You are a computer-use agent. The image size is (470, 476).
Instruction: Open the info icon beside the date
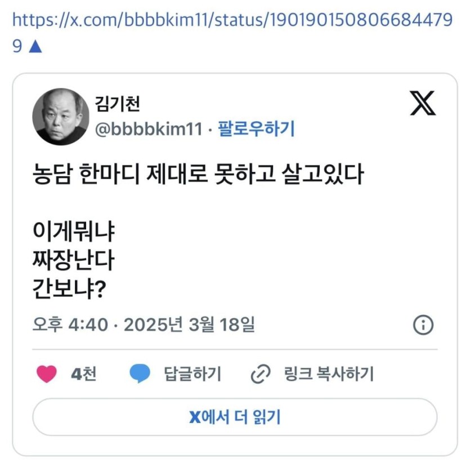(x=423, y=324)
